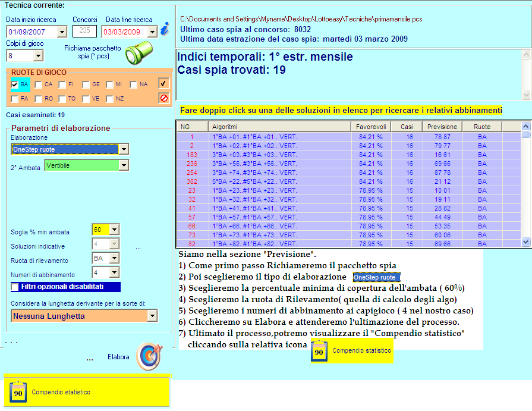
Task: Toggle Filtri opzionali disabilitati checkbox
Action: [x=15, y=287]
